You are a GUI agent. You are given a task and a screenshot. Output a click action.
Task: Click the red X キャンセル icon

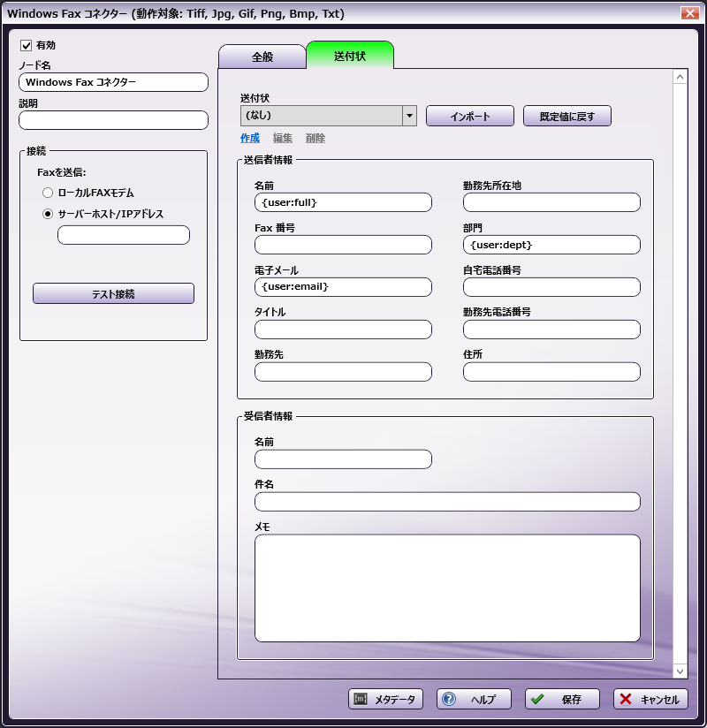pos(626,699)
